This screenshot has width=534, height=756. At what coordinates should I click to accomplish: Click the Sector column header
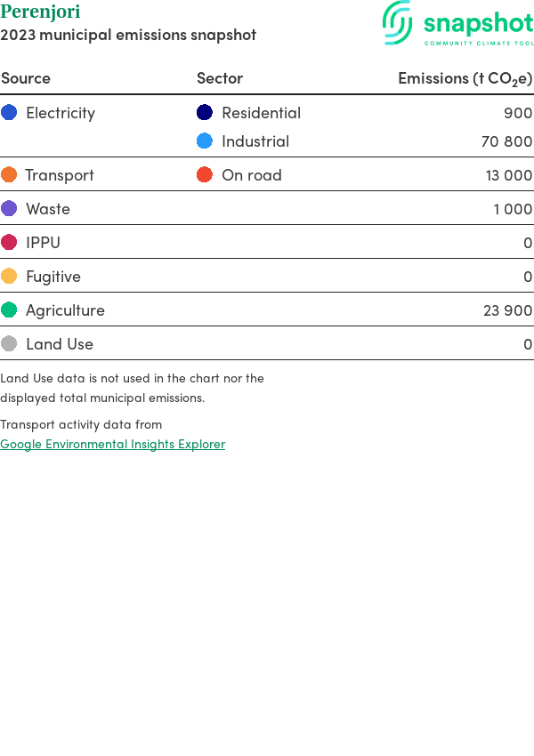tap(220, 78)
